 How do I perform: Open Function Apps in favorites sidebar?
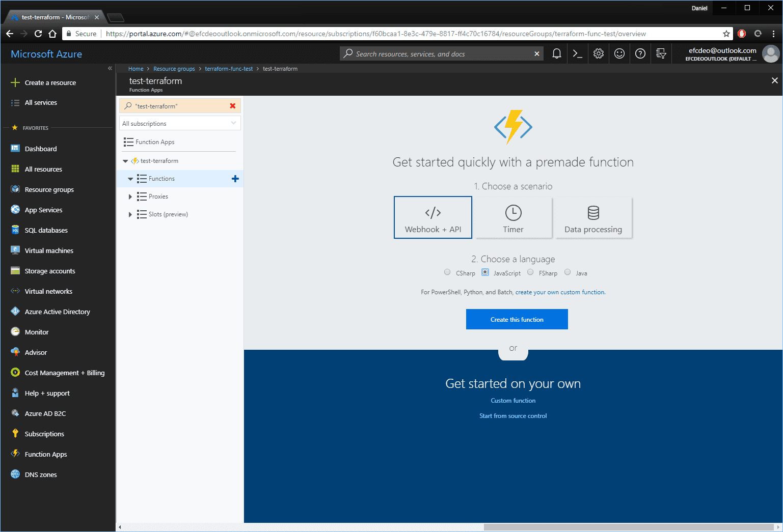(x=46, y=454)
